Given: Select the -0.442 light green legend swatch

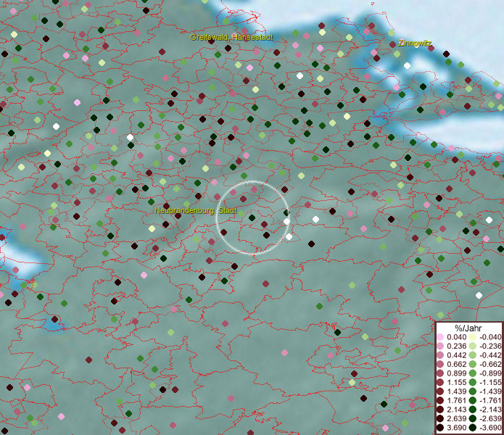Looking at the screenshot, I should tap(473, 355).
